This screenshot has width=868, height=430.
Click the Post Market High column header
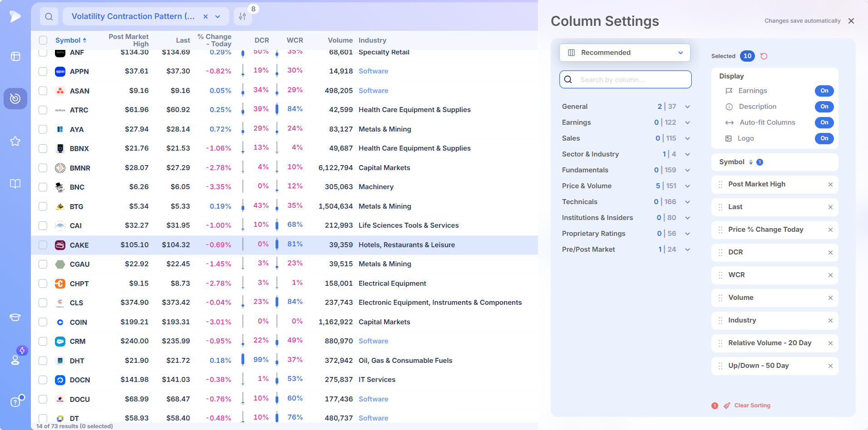tap(128, 40)
